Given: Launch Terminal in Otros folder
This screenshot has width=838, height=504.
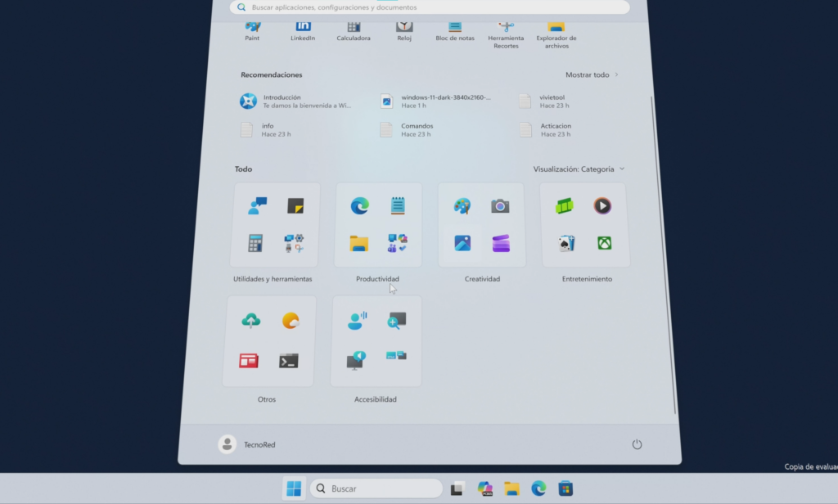Looking at the screenshot, I should (x=289, y=361).
